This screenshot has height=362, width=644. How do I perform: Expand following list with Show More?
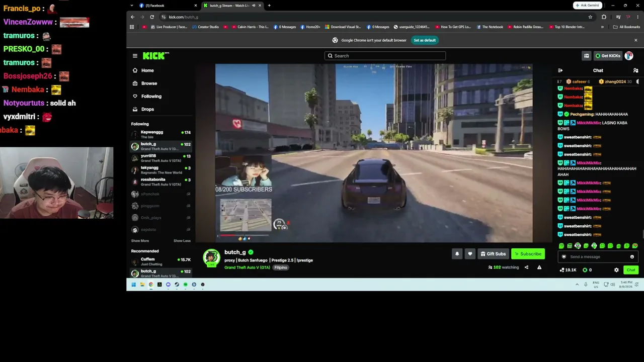point(140,241)
